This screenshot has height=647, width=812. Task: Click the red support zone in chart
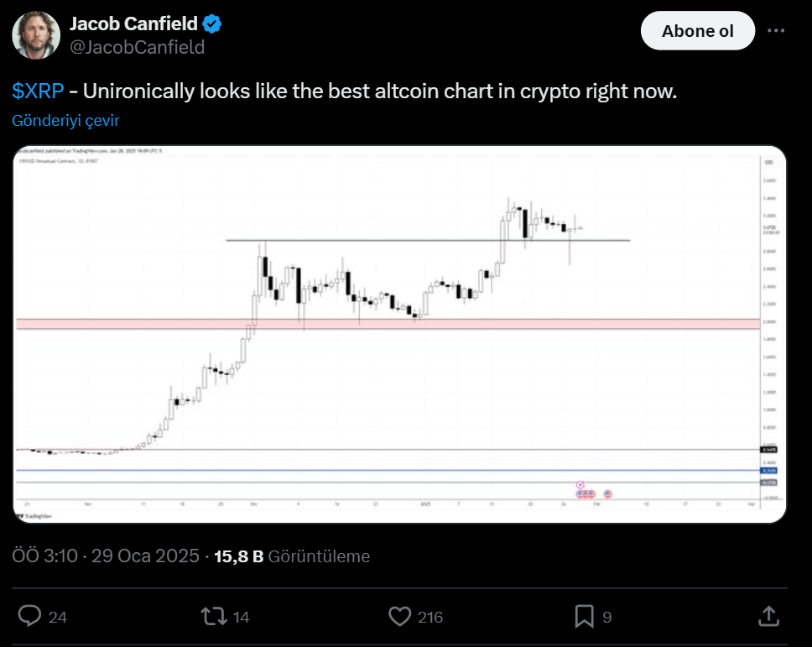[x=386, y=324]
